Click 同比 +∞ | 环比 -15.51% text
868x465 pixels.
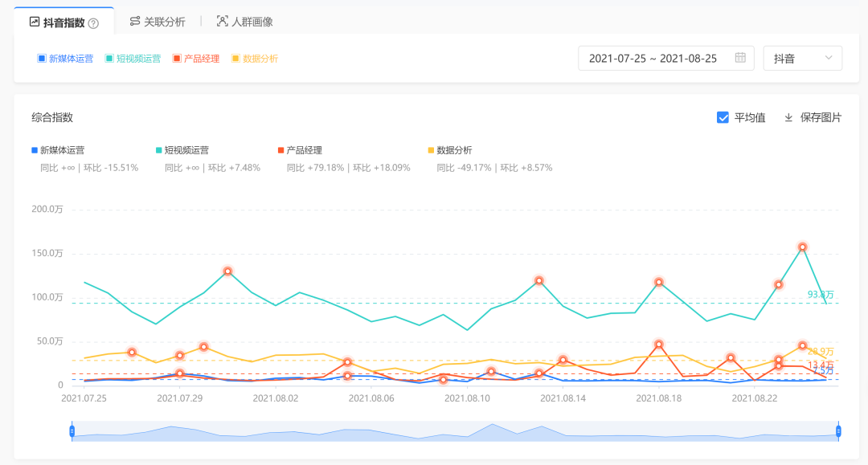[x=89, y=168]
